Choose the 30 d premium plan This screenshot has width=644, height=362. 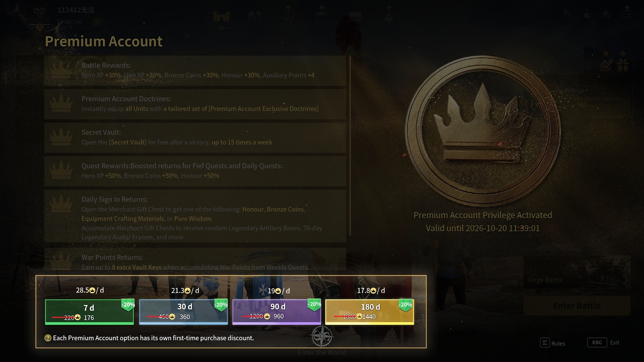pyautogui.click(x=183, y=312)
